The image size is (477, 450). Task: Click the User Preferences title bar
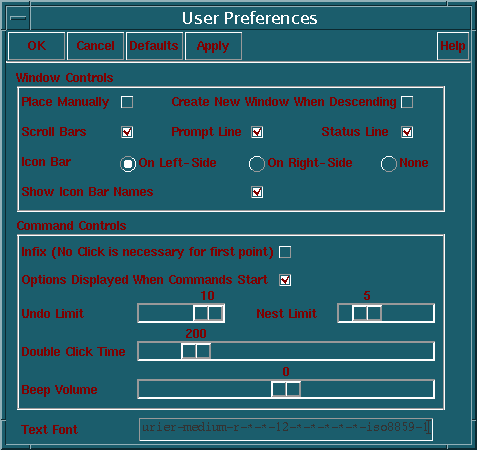click(x=250, y=18)
